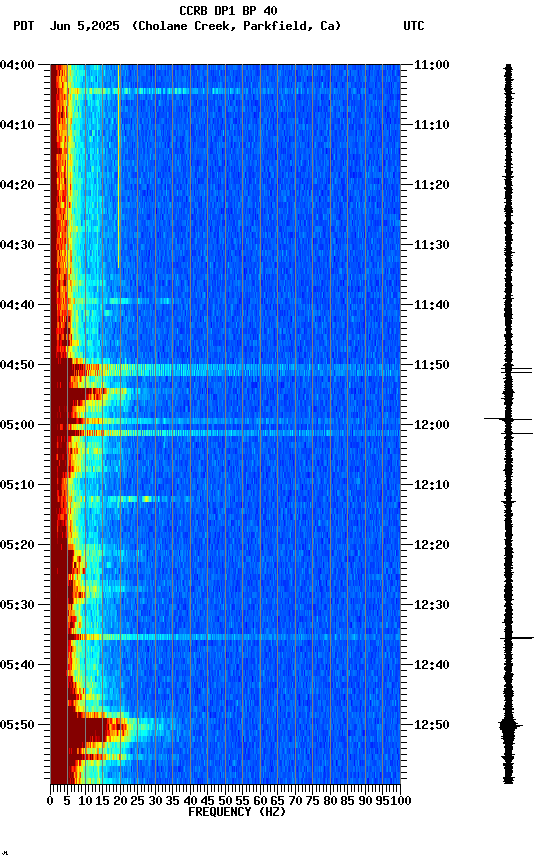
Task: Click the 11:30 UTC time label
Action: click(x=432, y=245)
